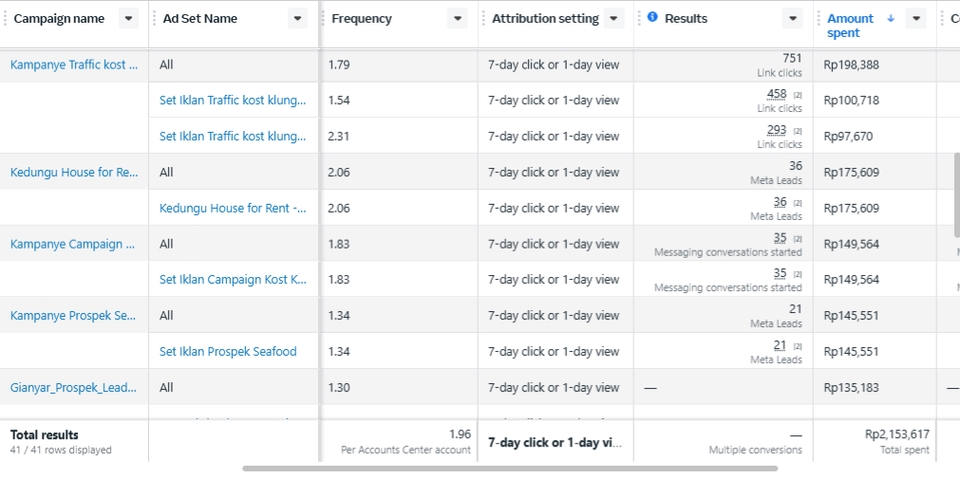This screenshot has height=478, width=960.
Task: Open the Amount spent column dropdown
Action: (x=916, y=19)
